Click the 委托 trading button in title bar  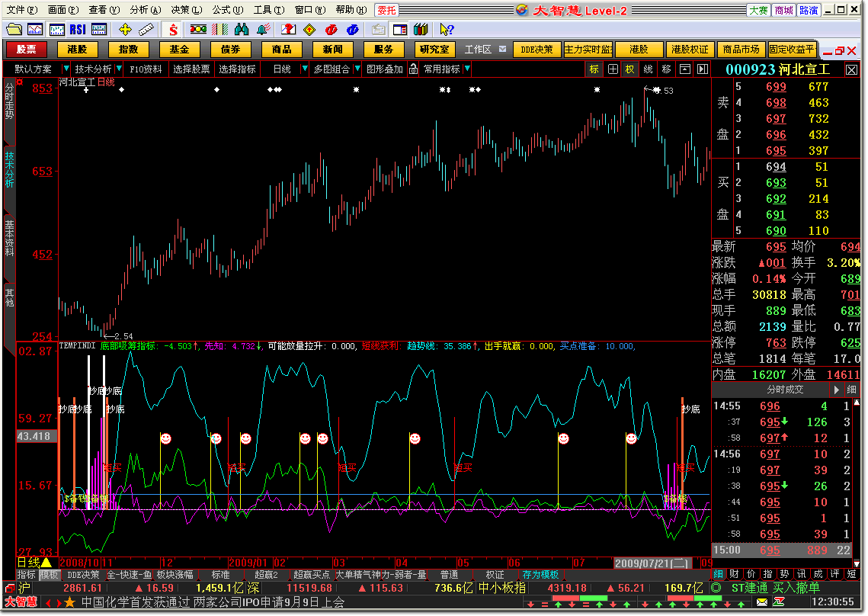(x=387, y=10)
